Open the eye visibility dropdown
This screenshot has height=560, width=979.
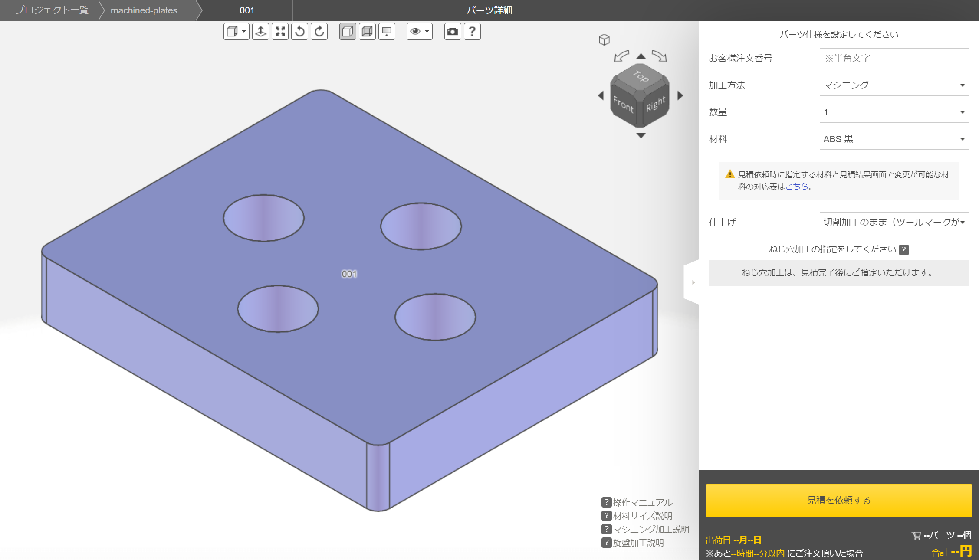click(x=420, y=31)
